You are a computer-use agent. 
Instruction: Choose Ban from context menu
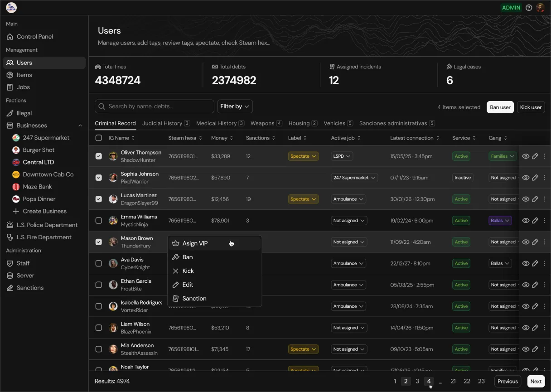[x=215, y=257]
